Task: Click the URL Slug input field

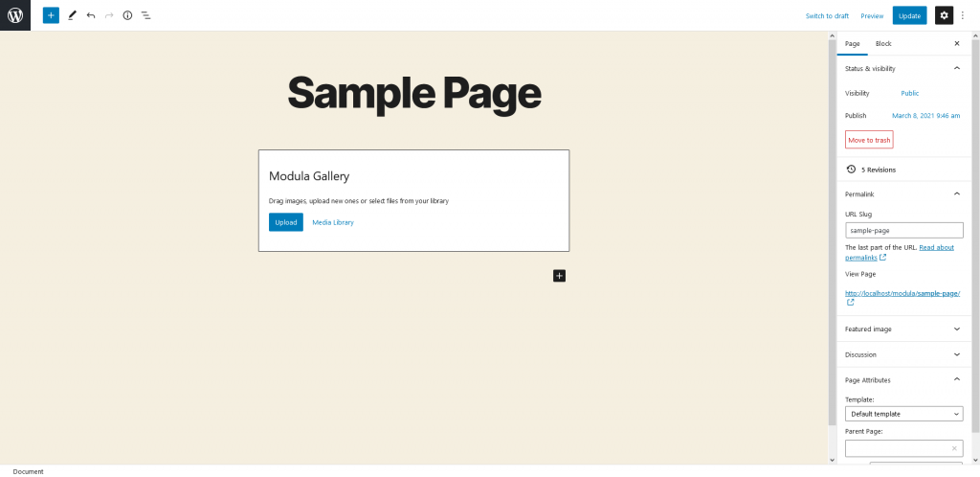Action: [x=903, y=230]
